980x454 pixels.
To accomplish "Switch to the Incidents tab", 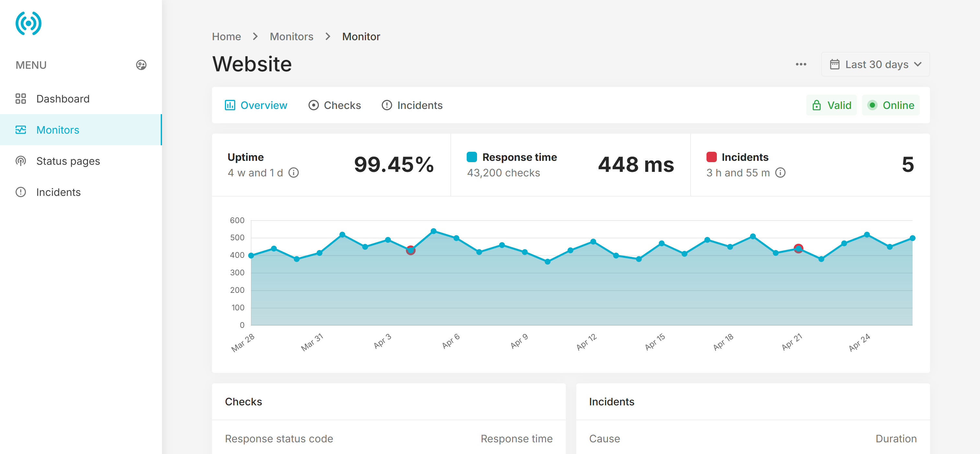I will [412, 105].
